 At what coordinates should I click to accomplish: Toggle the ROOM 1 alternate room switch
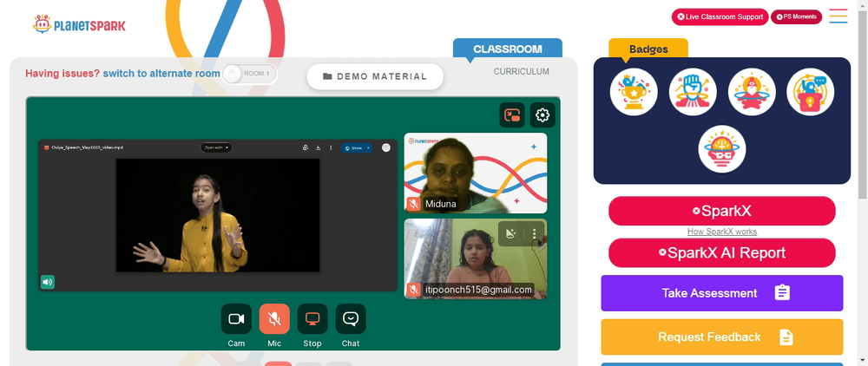(249, 74)
